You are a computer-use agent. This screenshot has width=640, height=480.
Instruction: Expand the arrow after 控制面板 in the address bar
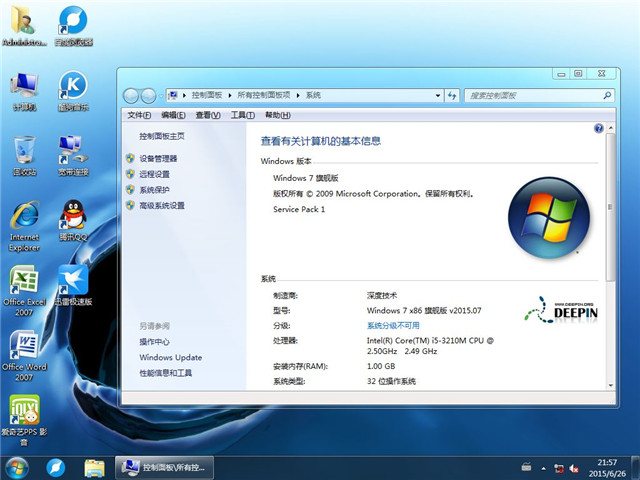[230, 96]
